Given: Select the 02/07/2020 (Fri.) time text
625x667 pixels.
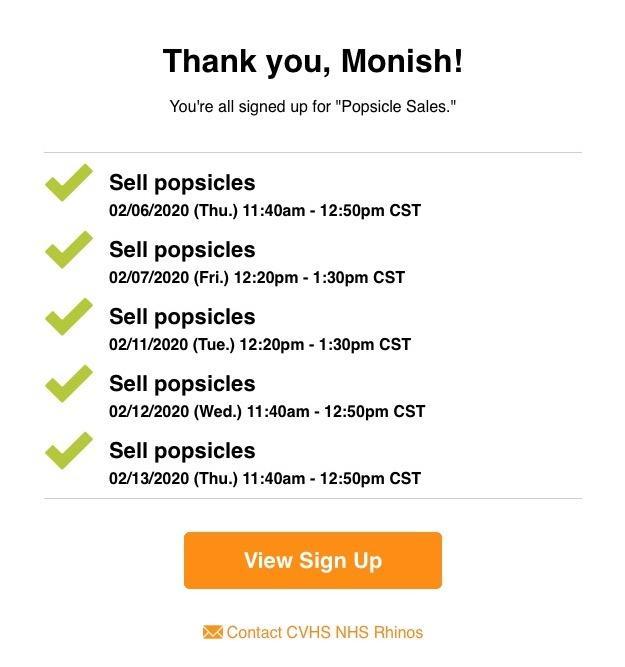Looking at the screenshot, I should 257,278.
